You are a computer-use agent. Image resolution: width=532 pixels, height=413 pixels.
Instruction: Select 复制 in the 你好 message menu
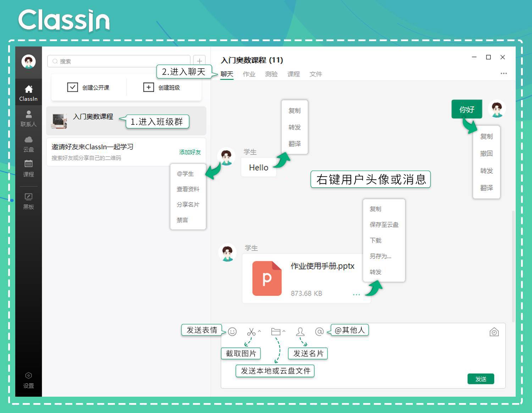(x=487, y=136)
